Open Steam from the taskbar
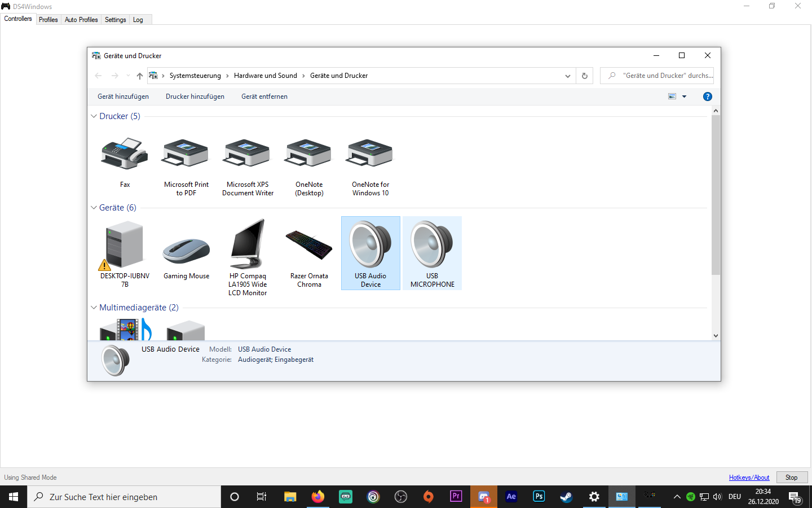 coord(567,497)
